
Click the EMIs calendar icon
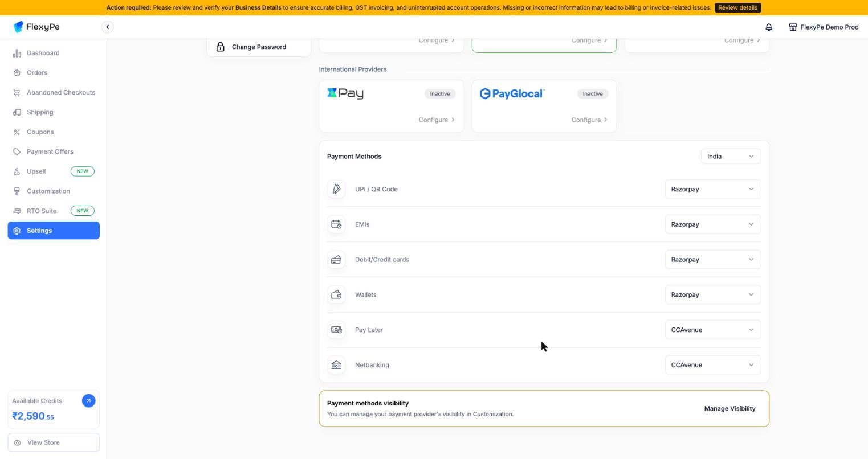pos(336,224)
